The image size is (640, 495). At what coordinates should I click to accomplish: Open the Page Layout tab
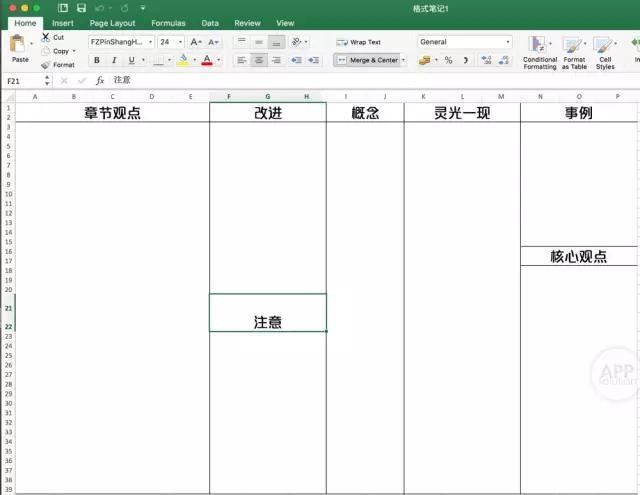[x=112, y=23]
